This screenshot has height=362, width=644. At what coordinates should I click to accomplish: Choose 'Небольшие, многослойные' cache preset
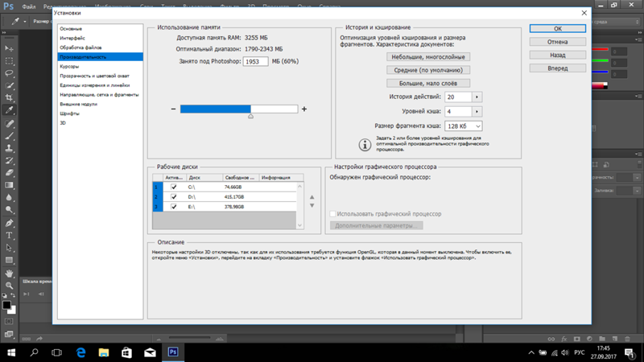pyautogui.click(x=428, y=57)
